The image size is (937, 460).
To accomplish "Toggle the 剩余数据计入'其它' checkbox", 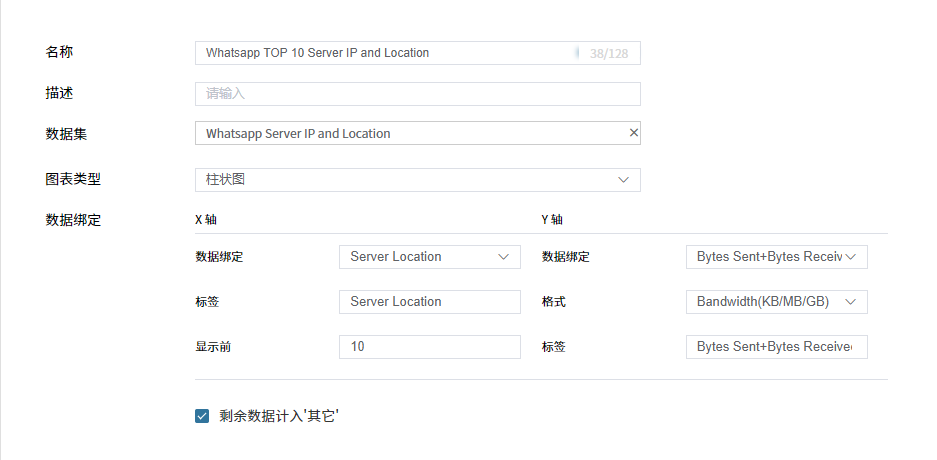I will tap(202, 416).
